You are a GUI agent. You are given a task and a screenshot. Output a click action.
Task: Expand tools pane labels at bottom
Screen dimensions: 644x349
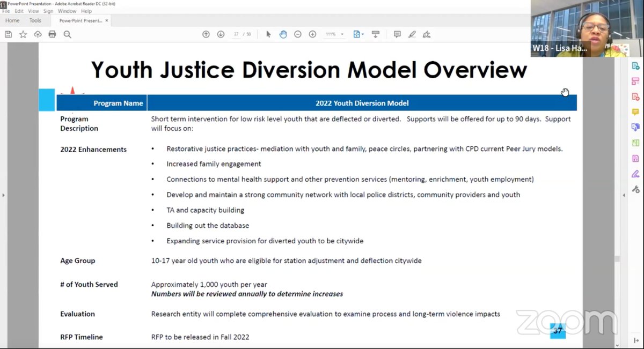click(635, 341)
